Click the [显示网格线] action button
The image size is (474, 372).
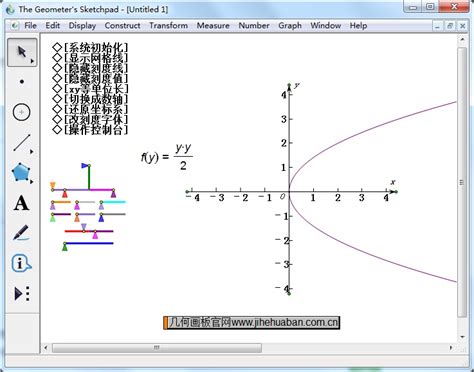tap(90, 58)
